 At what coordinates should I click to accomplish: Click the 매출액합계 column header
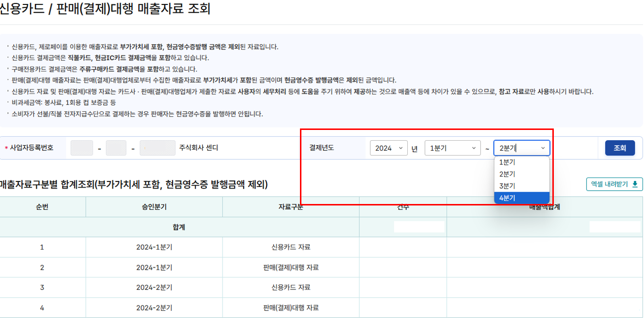[545, 207]
